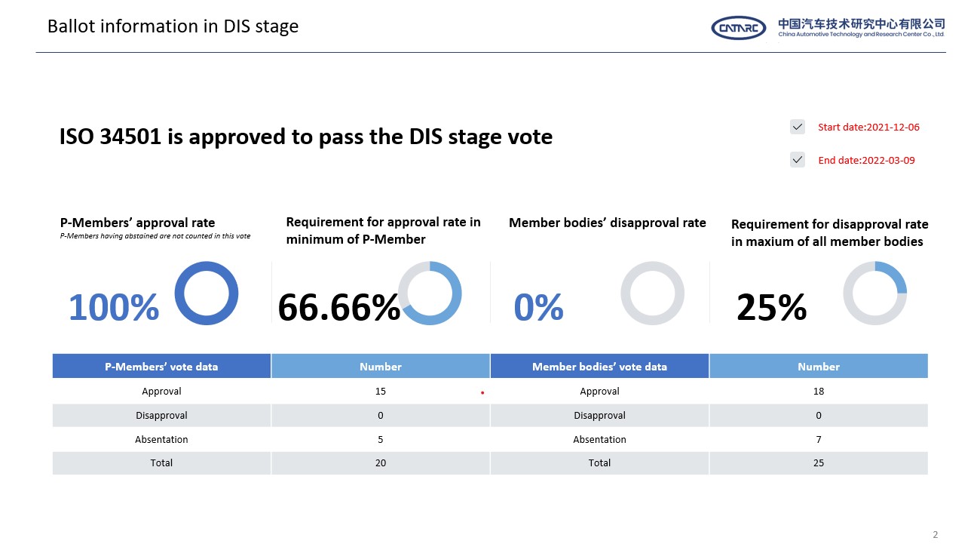Select the Member bodies' vote data header
Screen dimensions: 980x547
pos(599,367)
